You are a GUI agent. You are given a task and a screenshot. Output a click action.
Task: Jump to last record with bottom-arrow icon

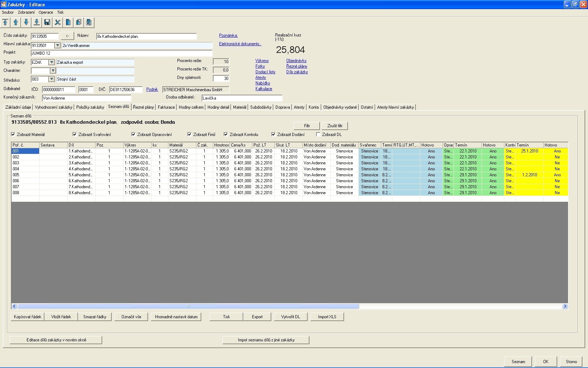[x=37, y=22]
